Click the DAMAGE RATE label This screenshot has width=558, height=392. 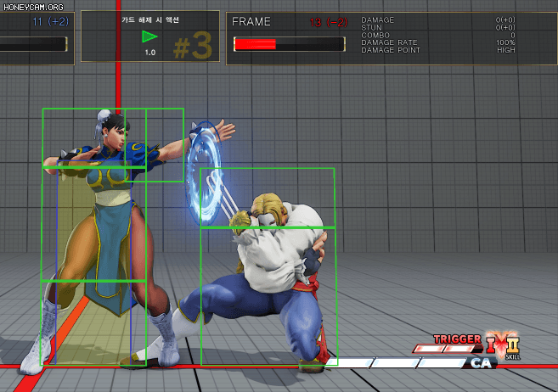click(x=389, y=42)
